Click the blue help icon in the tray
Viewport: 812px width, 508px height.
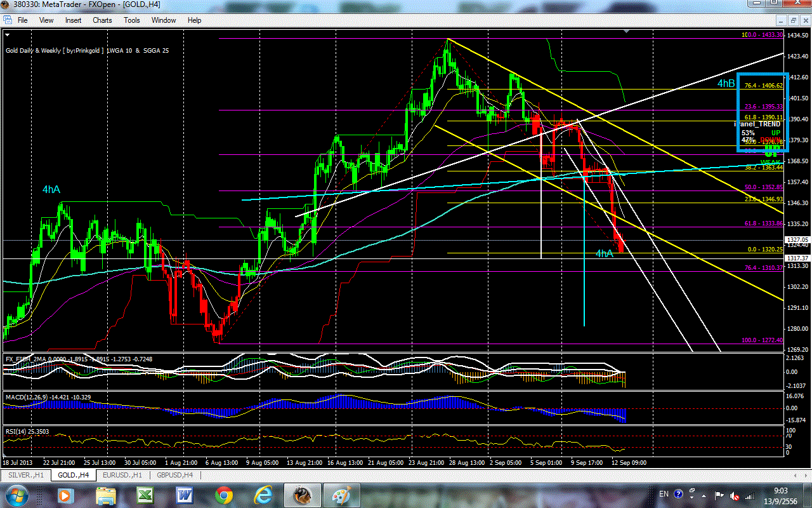pyautogui.click(x=679, y=494)
